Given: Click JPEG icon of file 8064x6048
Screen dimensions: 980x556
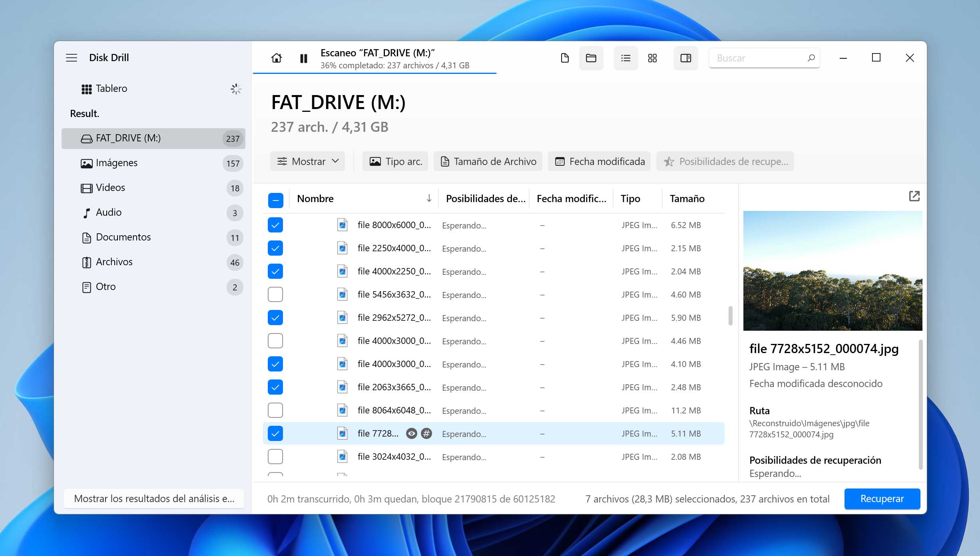Looking at the screenshot, I should coord(342,410).
